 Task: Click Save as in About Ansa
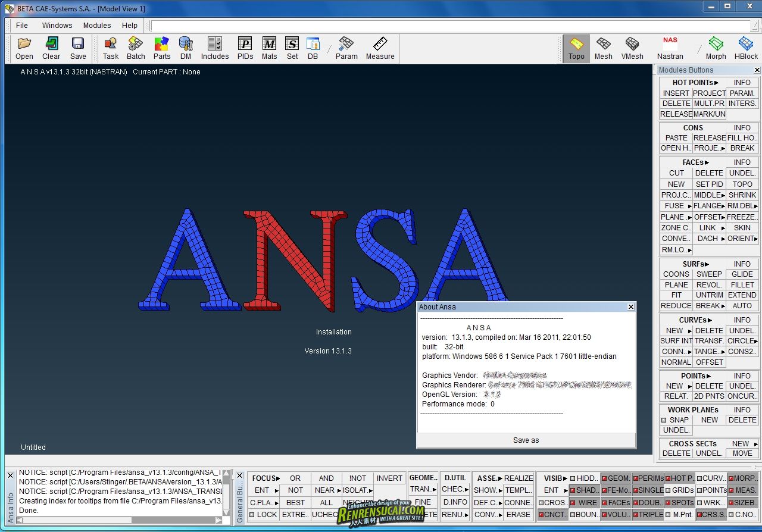click(526, 440)
